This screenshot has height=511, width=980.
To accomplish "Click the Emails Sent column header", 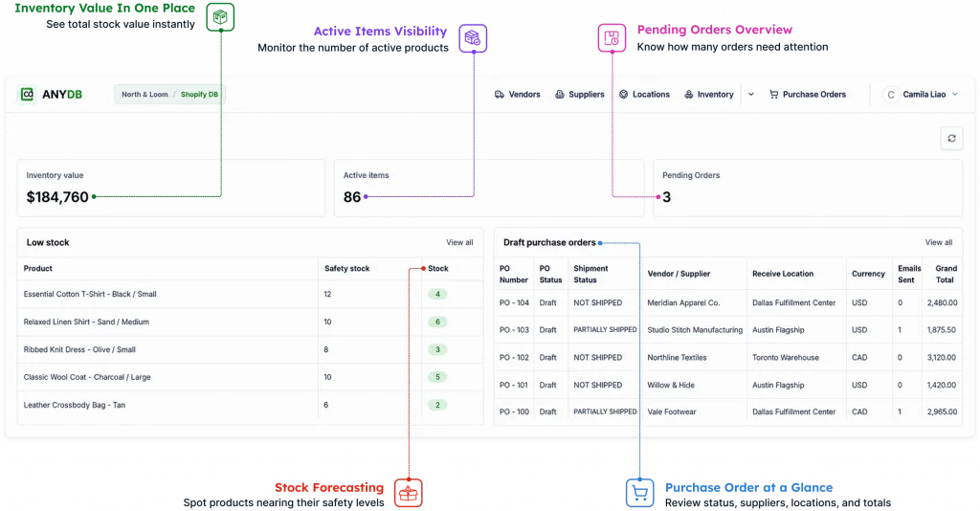I will [909, 275].
